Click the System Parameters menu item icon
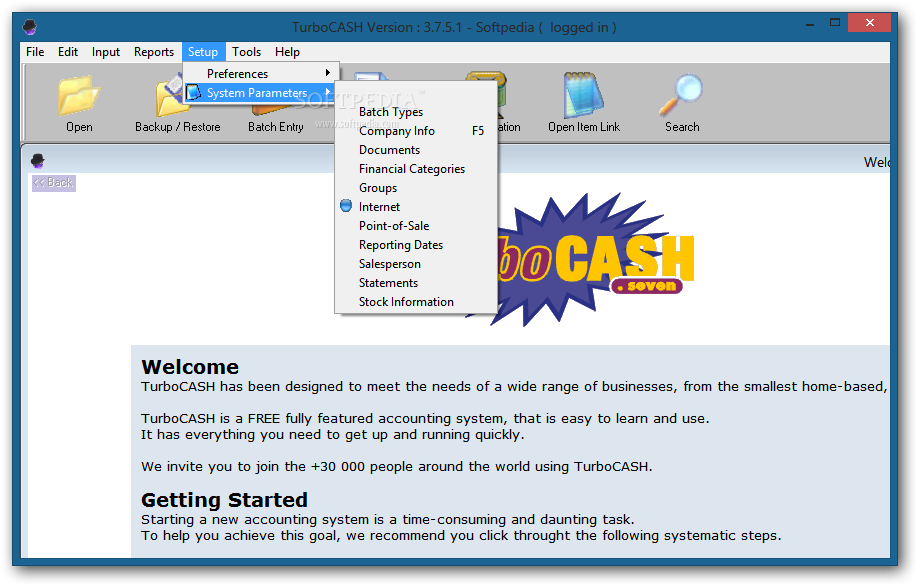 [x=193, y=92]
